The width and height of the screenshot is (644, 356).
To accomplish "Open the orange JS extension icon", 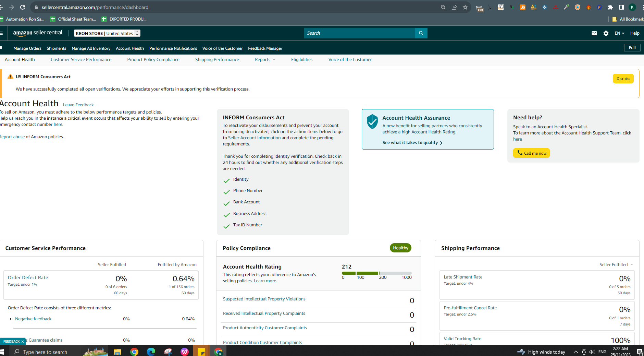I will tap(522, 7).
